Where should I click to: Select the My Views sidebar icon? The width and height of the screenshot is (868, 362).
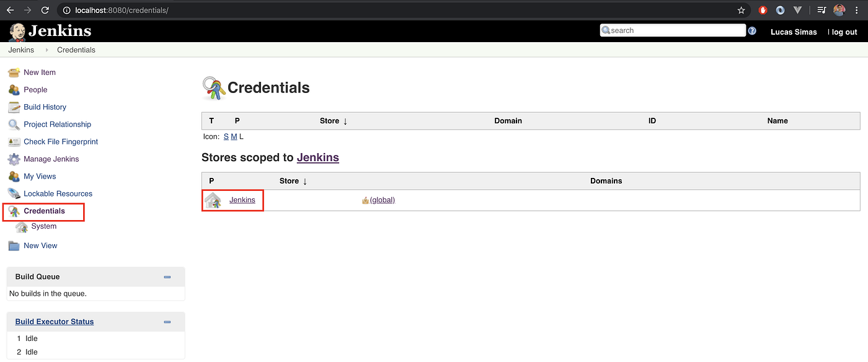click(14, 176)
